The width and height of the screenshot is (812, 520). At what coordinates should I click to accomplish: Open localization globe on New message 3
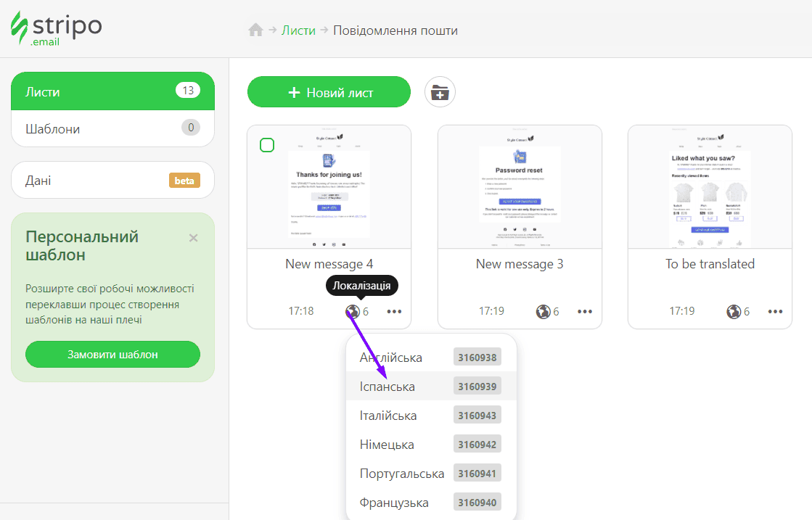point(543,312)
